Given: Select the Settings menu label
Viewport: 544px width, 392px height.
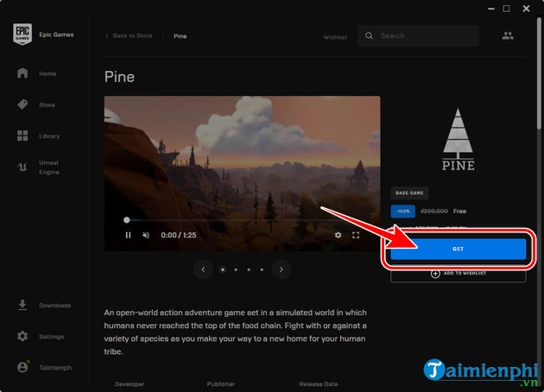Looking at the screenshot, I should tap(51, 337).
